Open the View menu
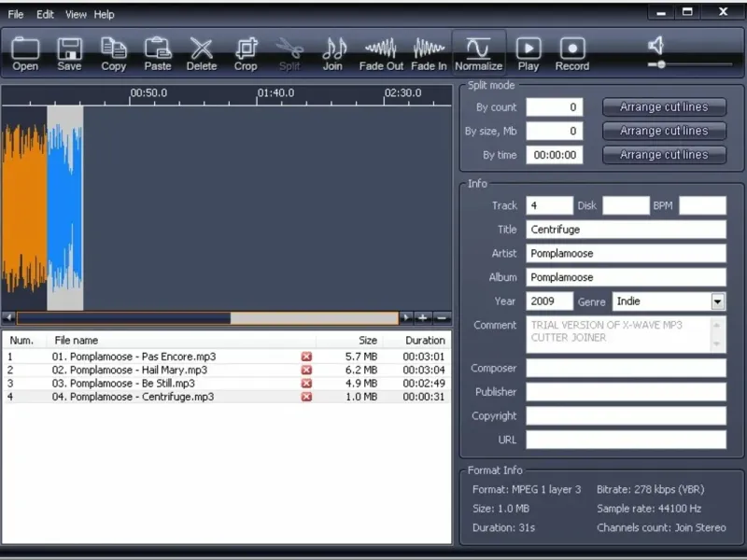This screenshot has height=560, width=747. click(x=76, y=14)
